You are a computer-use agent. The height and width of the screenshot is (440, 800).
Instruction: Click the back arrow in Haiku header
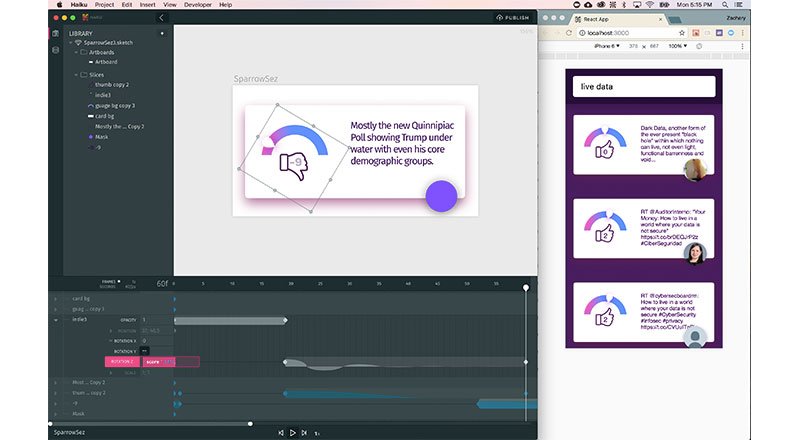(x=161, y=17)
